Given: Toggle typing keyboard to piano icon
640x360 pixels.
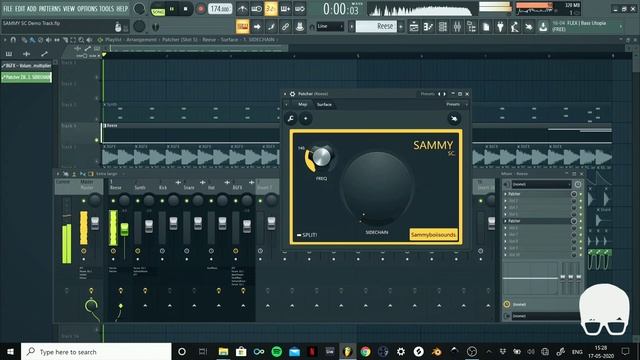Looking at the screenshot, I should [x=242, y=27].
